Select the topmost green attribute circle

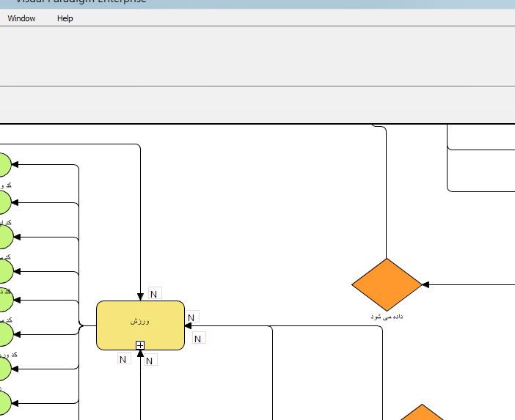click(x=4, y=165)
